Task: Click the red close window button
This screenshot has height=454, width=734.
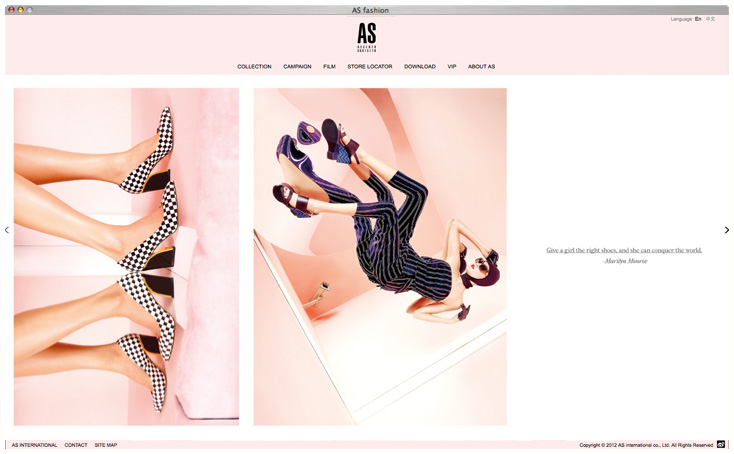Action: [x=11, y=10]
